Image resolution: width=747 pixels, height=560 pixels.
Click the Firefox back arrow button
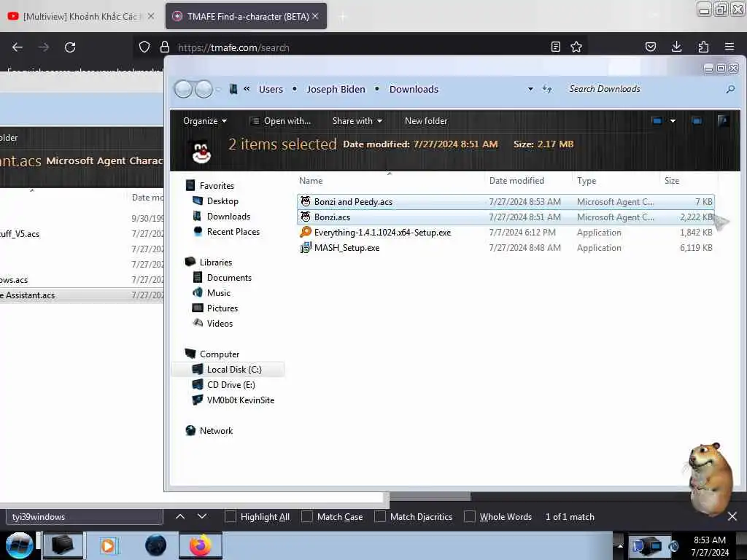pyautogui.click(x=18, y=47)
